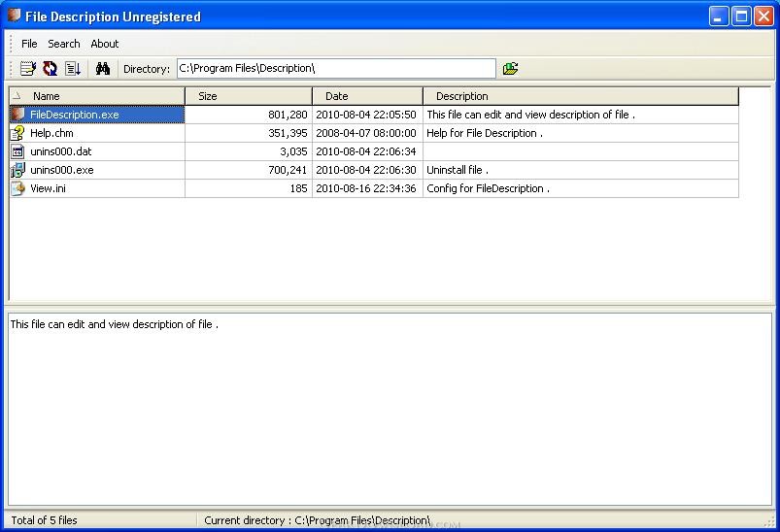Click in the description editing text area
Screen dimensions: 780x532
point(390,410)
